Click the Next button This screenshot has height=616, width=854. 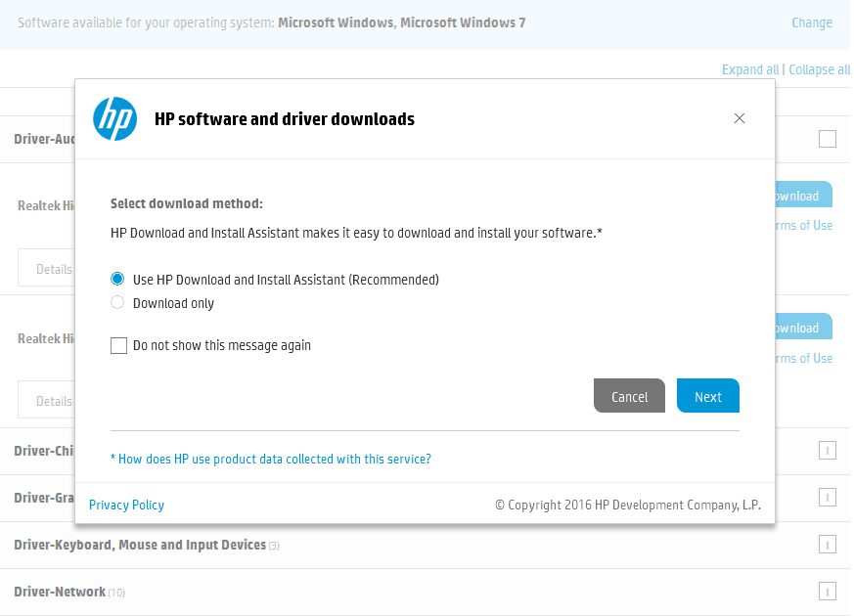tap(708, 396)
